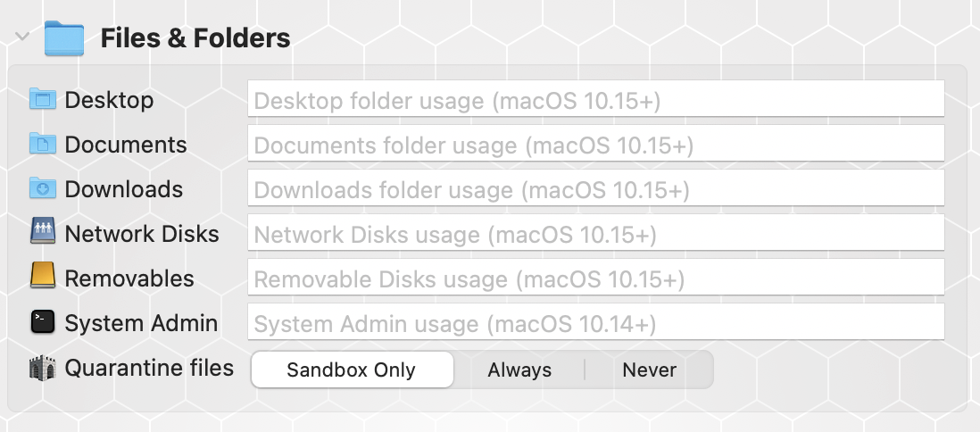Click the Quarantine files label

coord(149,368)
